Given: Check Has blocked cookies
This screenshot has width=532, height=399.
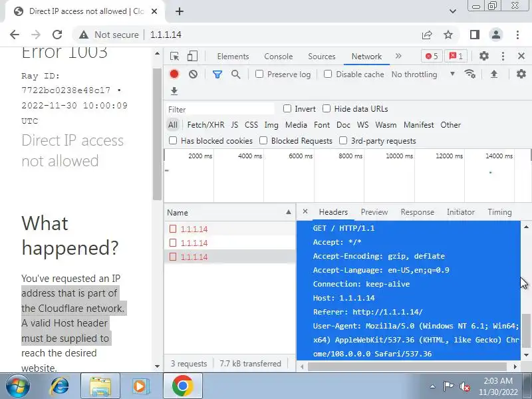Looking at the screenshot, I should pos(173,140).
